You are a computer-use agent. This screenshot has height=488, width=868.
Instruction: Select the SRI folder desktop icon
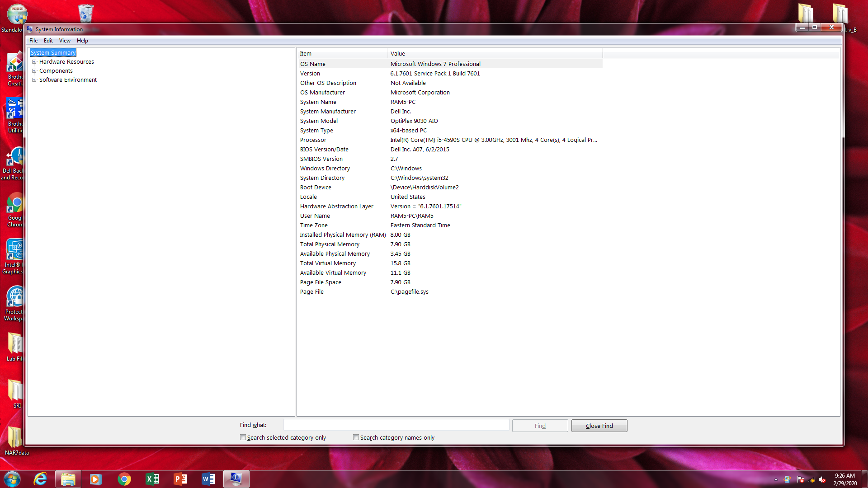(x=16, y=393)
